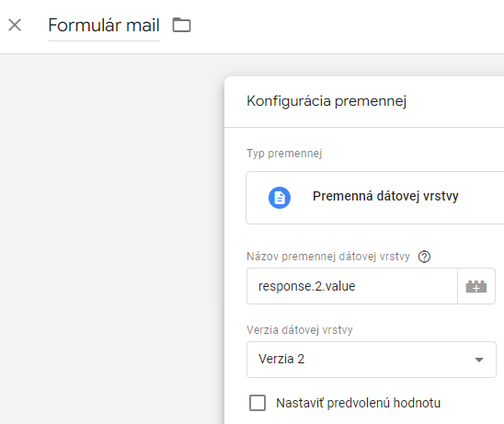This screenshot has height=424, width=504.
Task: Select the Premenná dátovej vrstvy type card
Action: point(375,198)
